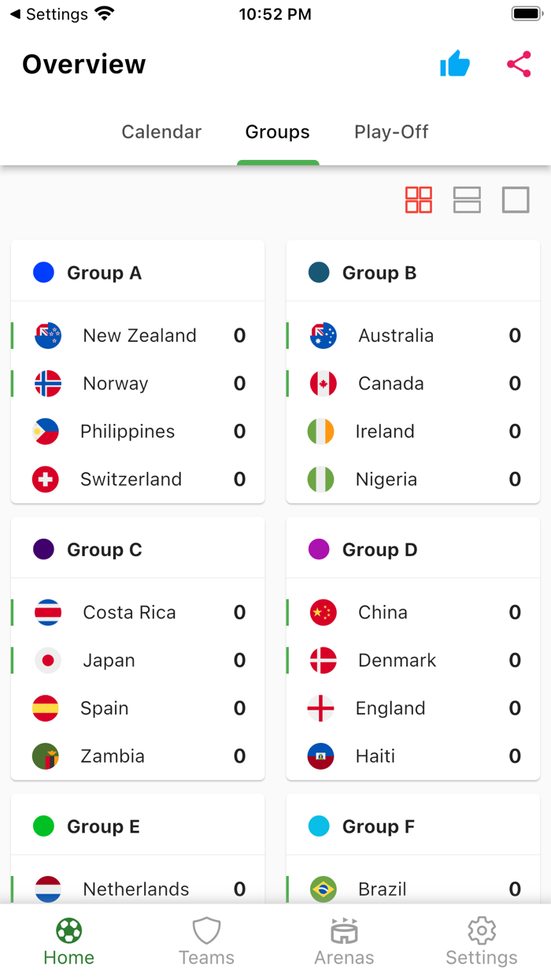
Task: Select the Groups tab
Action: [277, 132]
